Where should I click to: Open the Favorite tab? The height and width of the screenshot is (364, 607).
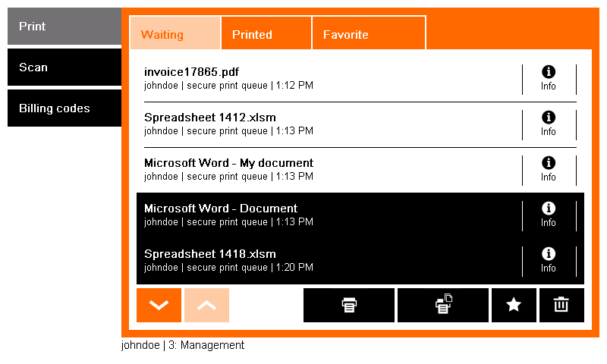point(368,34)
